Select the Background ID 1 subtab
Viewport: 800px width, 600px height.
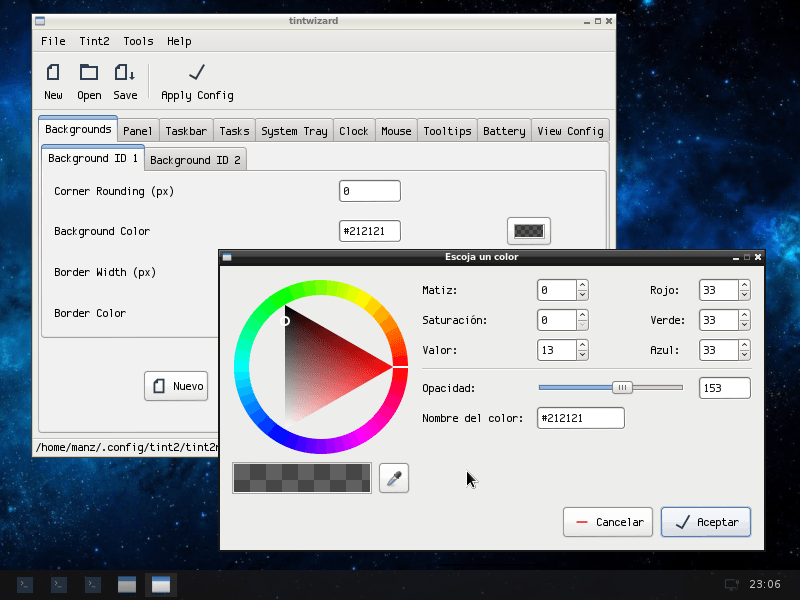93,158
